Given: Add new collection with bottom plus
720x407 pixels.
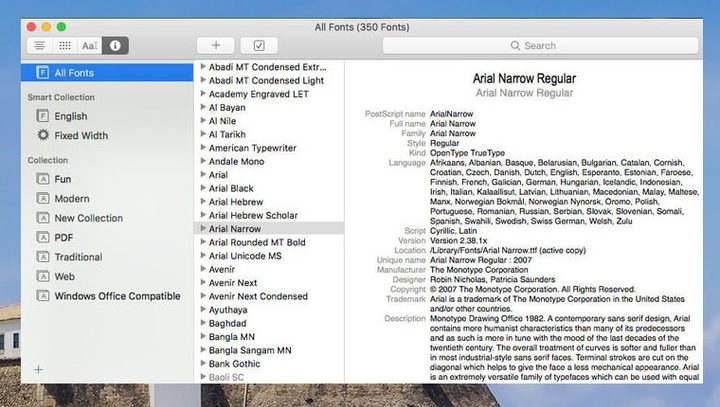Looking at the screenshot, I should [39, 369].
